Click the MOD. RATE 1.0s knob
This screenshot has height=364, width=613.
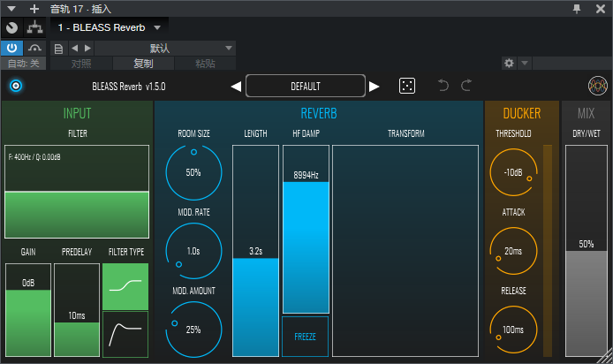tap(193, 251)
